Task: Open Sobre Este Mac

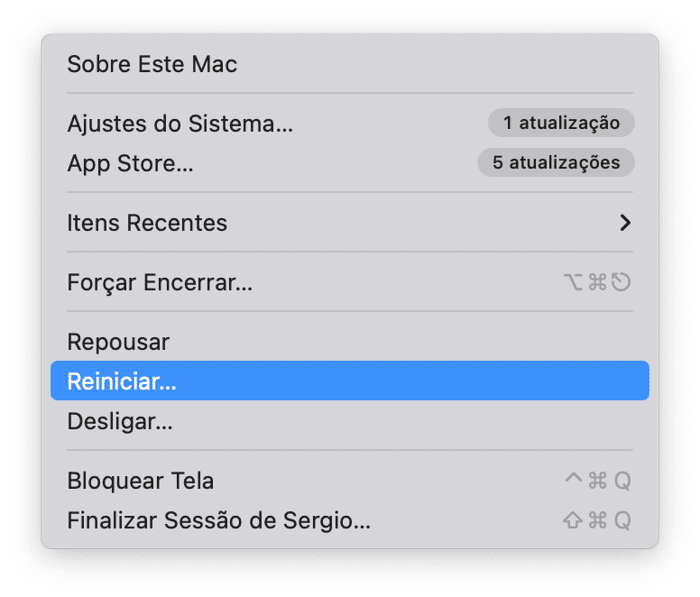Action: 152,65
